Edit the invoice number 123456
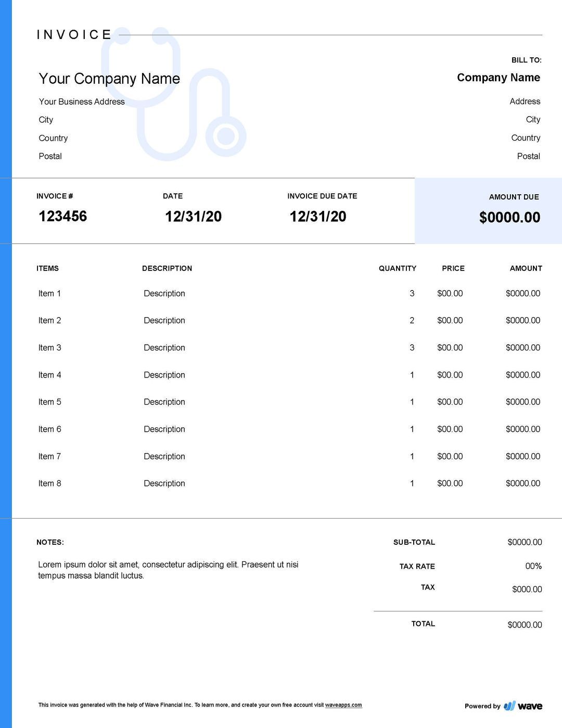 62,216
